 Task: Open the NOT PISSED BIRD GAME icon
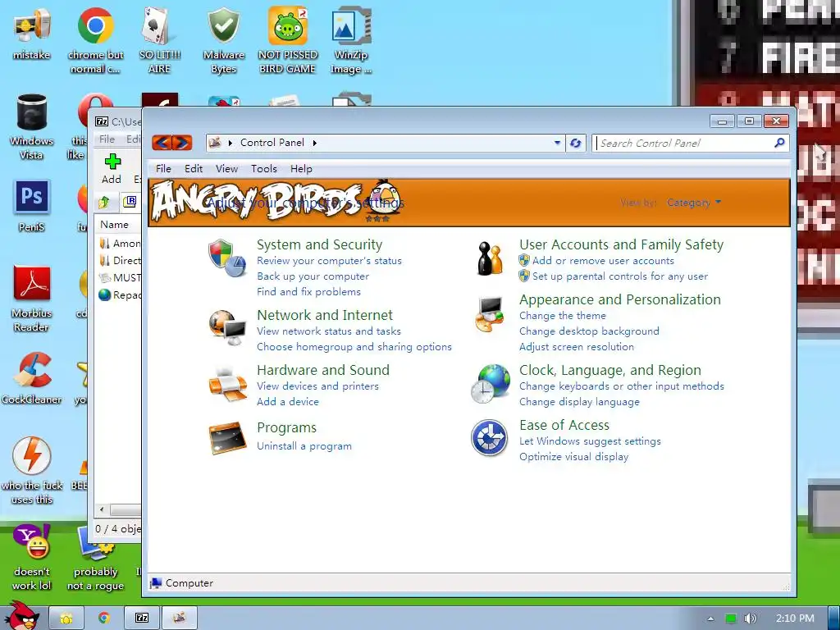pos(288,25)
